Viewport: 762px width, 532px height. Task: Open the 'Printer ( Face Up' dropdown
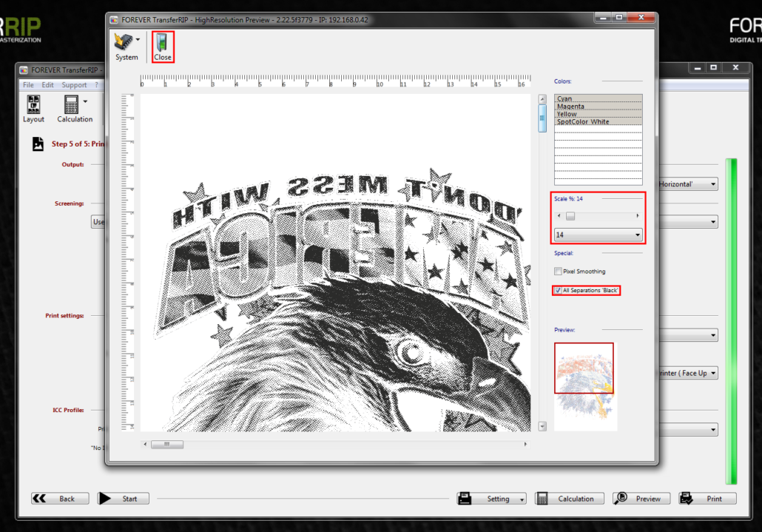pos(687,373)
